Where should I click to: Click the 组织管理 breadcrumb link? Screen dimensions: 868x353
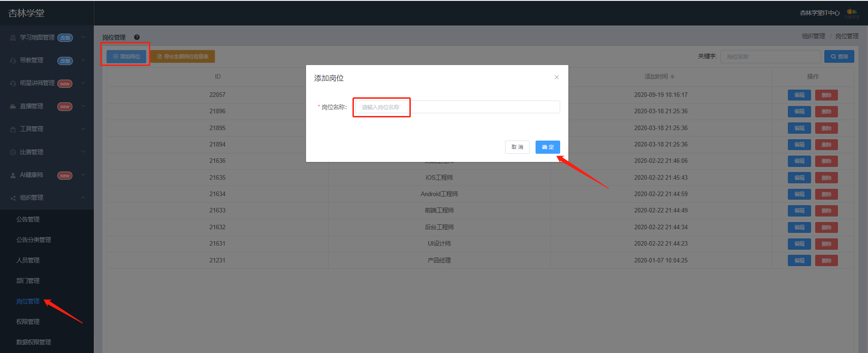pyautogui.click(x=813, y=36)
